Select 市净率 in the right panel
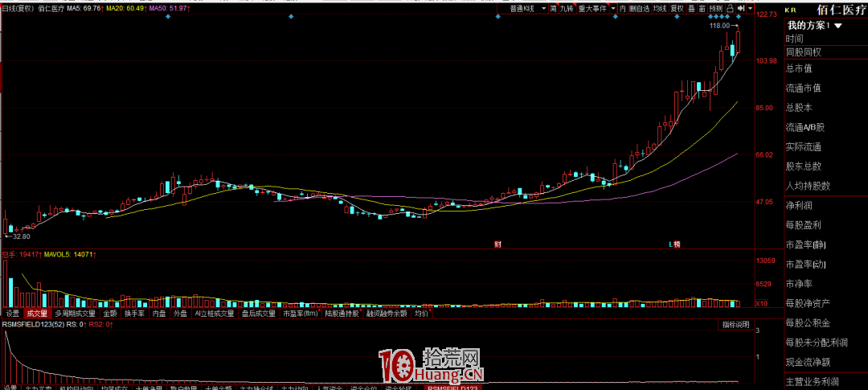The width and height of the screenshot is (868, 390). coord(798,284)
